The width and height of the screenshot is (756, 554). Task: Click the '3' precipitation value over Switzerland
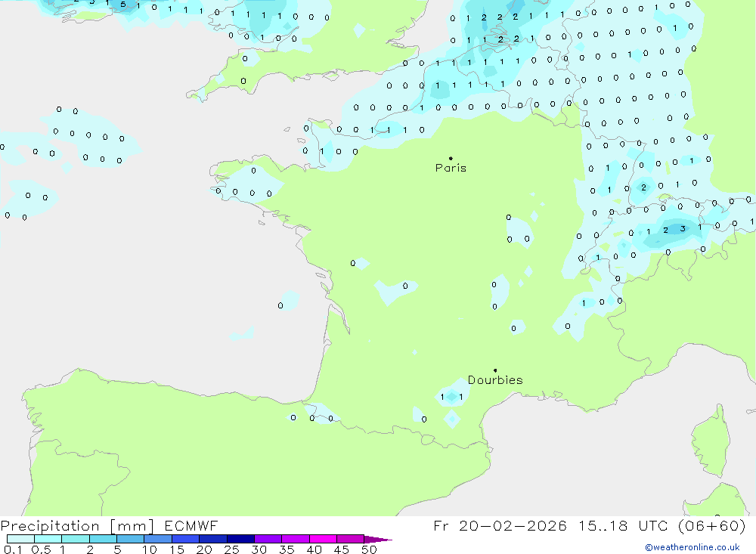(x=683, y=228)
